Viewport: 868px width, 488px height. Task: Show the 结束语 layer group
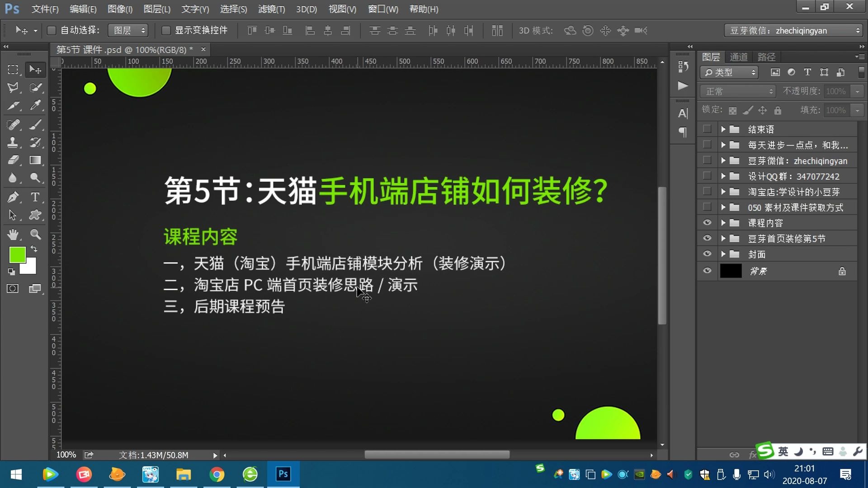tap(707, 129)
